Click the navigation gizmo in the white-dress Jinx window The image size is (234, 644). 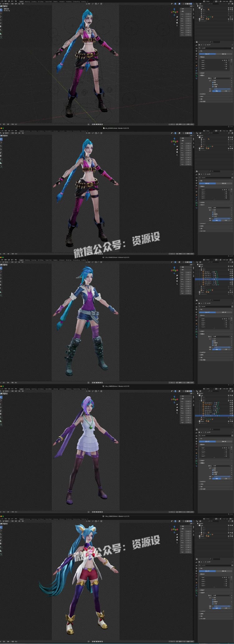point(175,399)
